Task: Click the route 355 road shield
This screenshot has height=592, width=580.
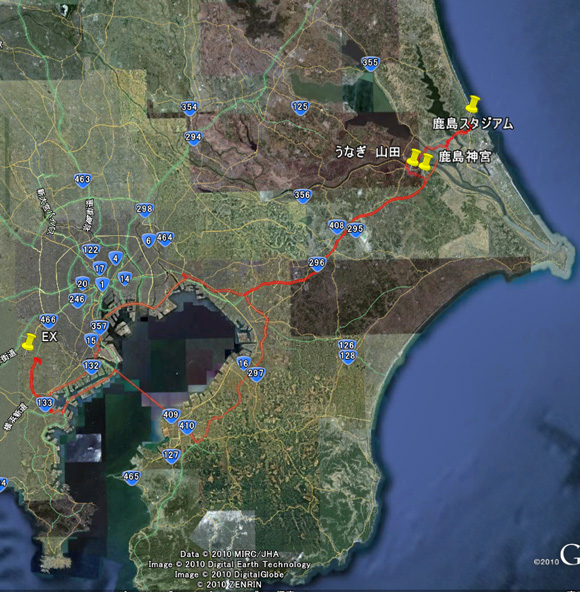Action: click(x=370, y=63)
